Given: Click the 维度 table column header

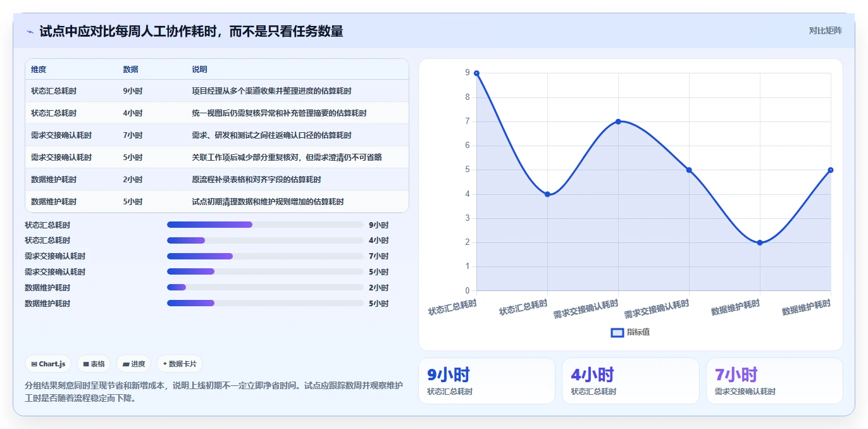Looking at the screenshot, I should click(x=39, y=70).
